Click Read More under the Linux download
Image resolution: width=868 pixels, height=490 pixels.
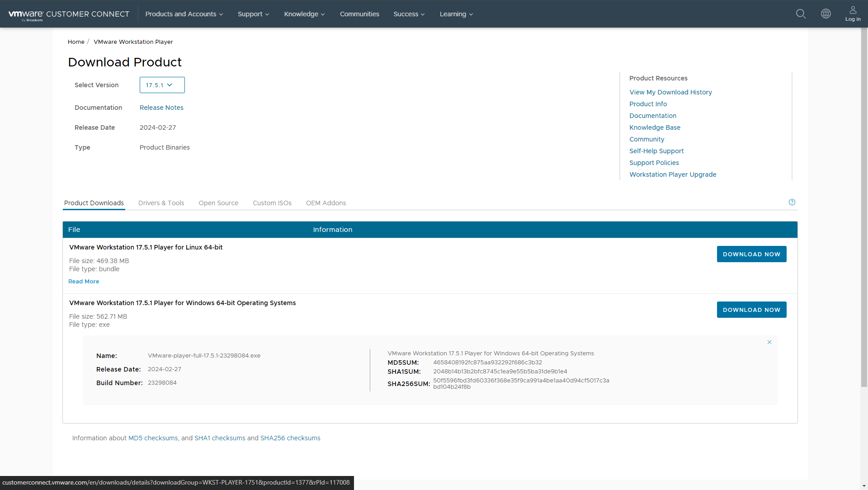(x=84, y=281)
